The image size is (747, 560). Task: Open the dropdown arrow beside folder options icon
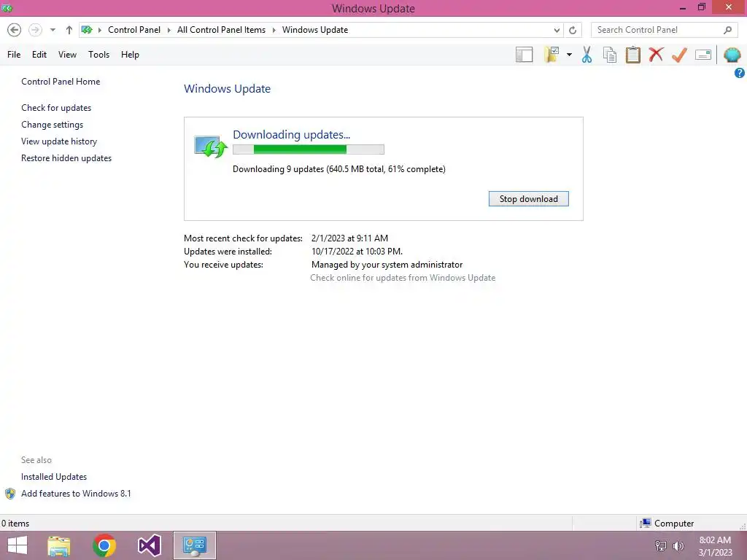(x=569, y=54)
